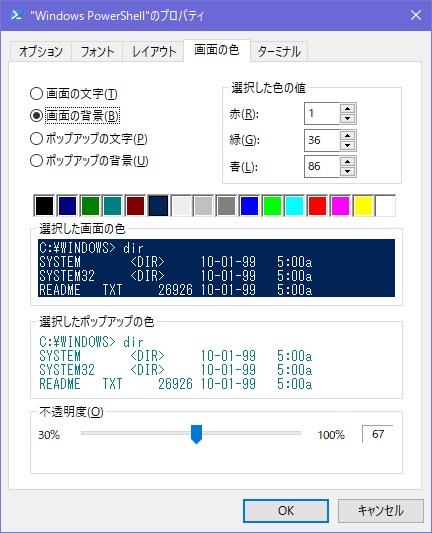Click the opacity slider thumb

click(196, 434)
